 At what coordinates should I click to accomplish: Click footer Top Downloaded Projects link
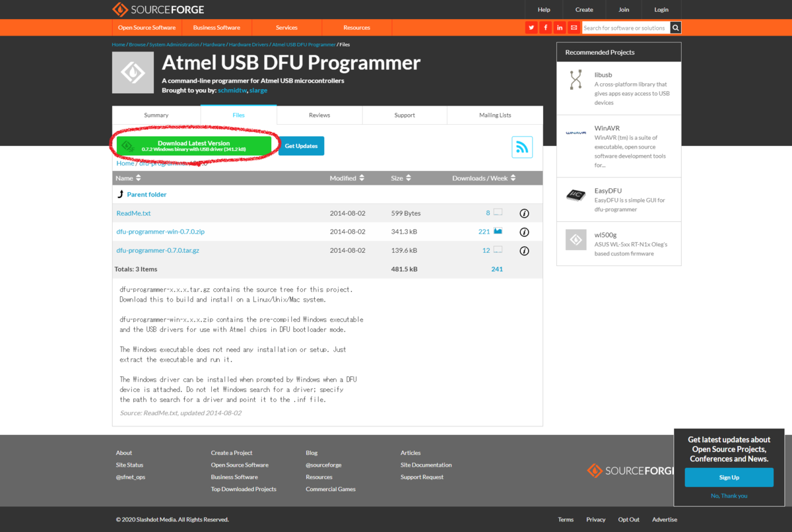tap(244, 489)
